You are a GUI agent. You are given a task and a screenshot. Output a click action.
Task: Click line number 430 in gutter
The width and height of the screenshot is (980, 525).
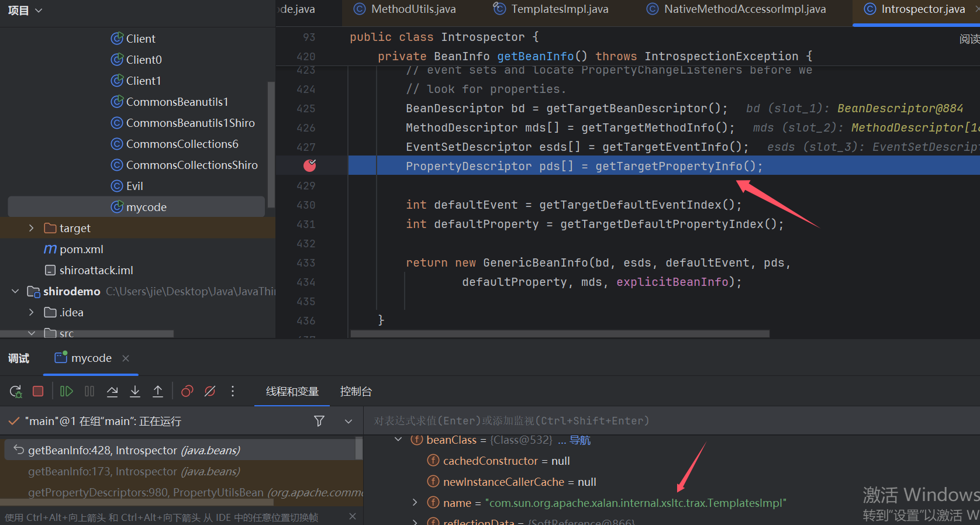tap(306, 205)
